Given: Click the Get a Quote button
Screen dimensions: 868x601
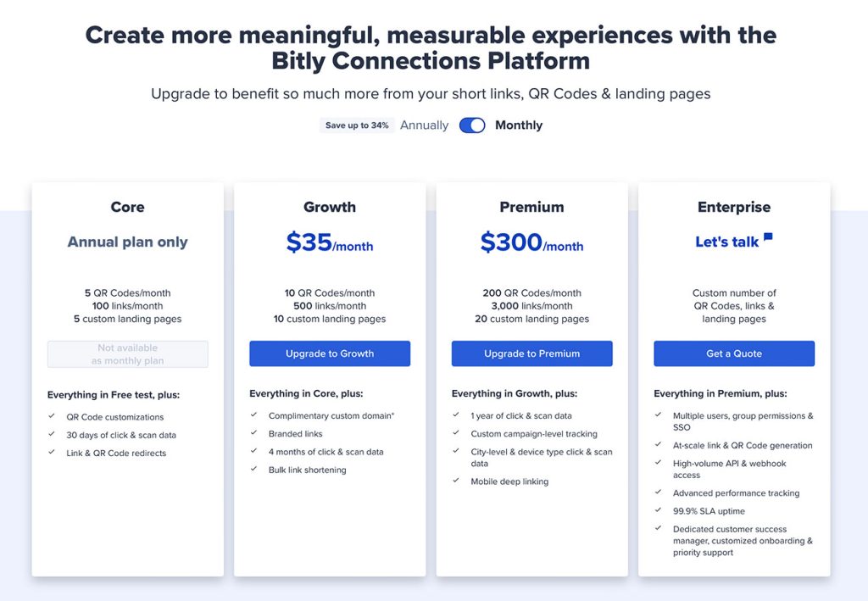Looking at the screenshot, I should (x=734, y=353).
